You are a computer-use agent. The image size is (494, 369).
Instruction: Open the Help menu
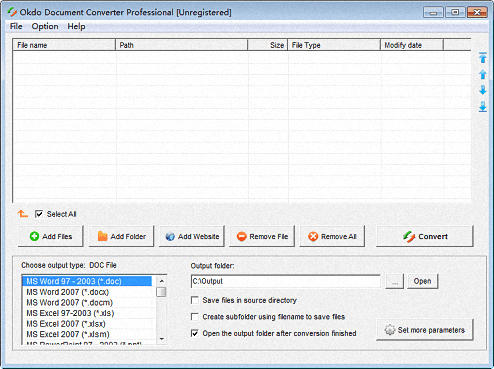pos(76,26)
